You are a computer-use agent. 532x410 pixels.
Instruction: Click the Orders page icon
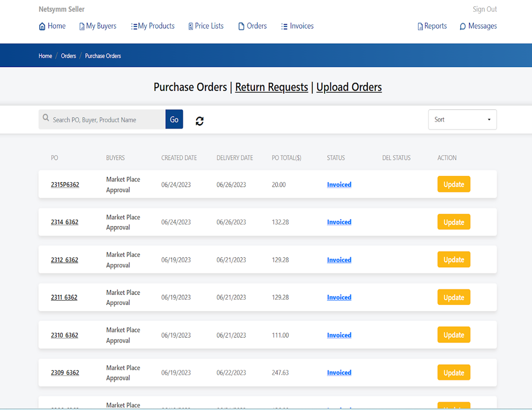[241, 26]
